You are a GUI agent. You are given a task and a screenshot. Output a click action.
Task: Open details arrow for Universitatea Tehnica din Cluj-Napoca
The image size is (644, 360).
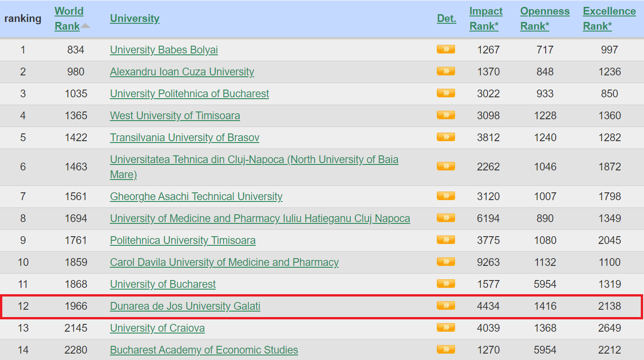(x=446, y=166)
